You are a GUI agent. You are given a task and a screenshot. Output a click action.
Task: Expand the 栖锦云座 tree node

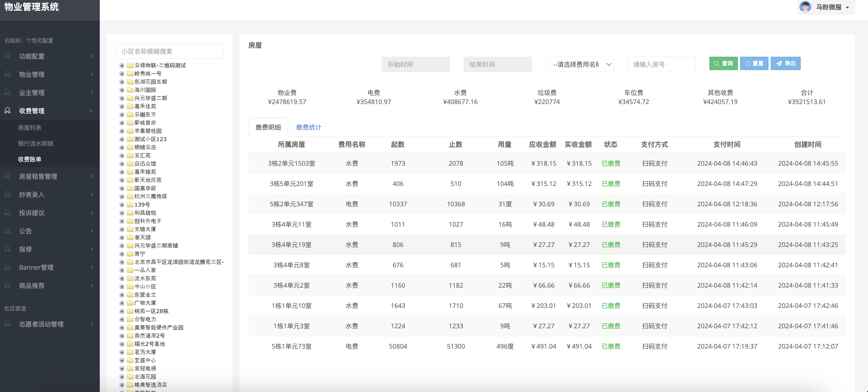coord(122,147)
